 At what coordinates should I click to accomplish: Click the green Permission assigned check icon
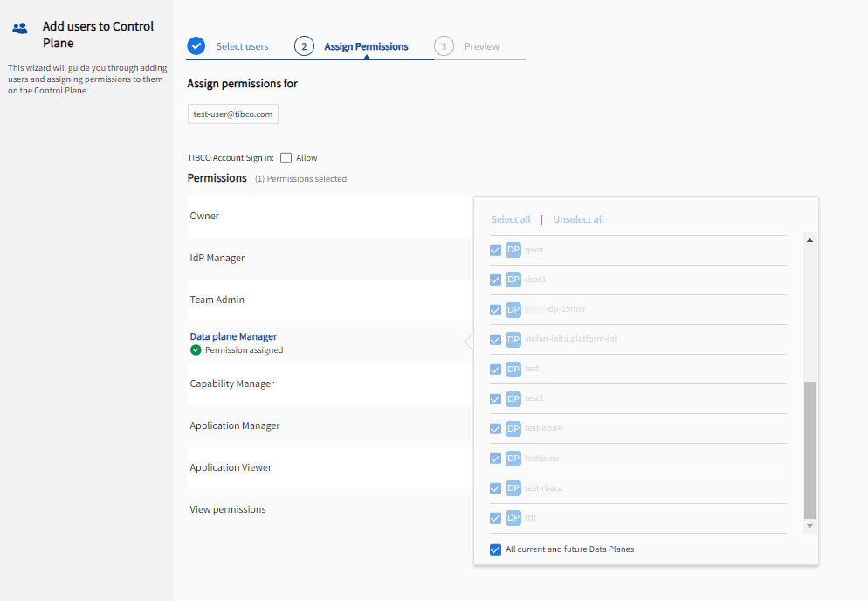tap(196, 350)
